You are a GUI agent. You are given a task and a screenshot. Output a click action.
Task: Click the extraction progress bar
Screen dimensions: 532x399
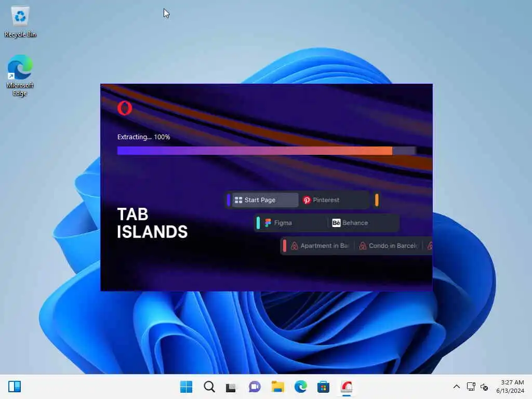(x=267, y=151)
